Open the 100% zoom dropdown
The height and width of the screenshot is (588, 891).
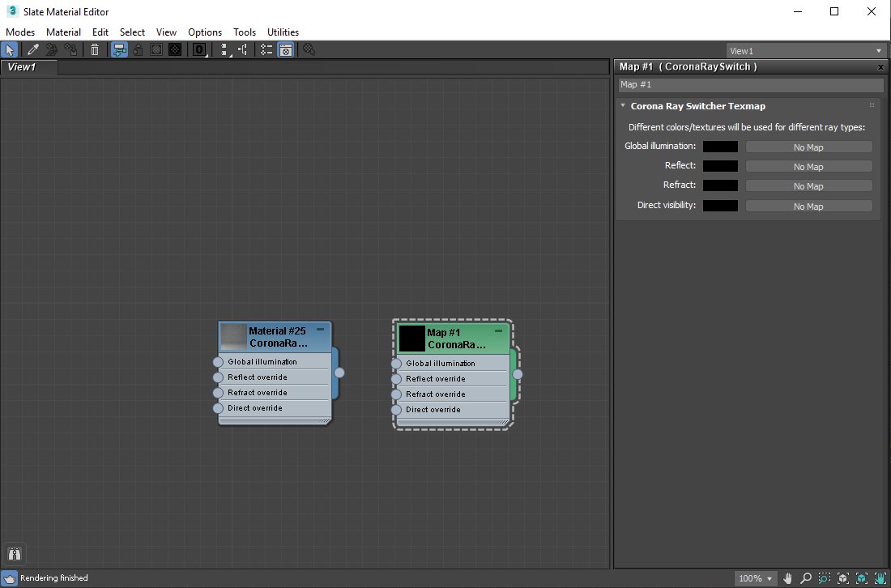[x=756, y=578]
